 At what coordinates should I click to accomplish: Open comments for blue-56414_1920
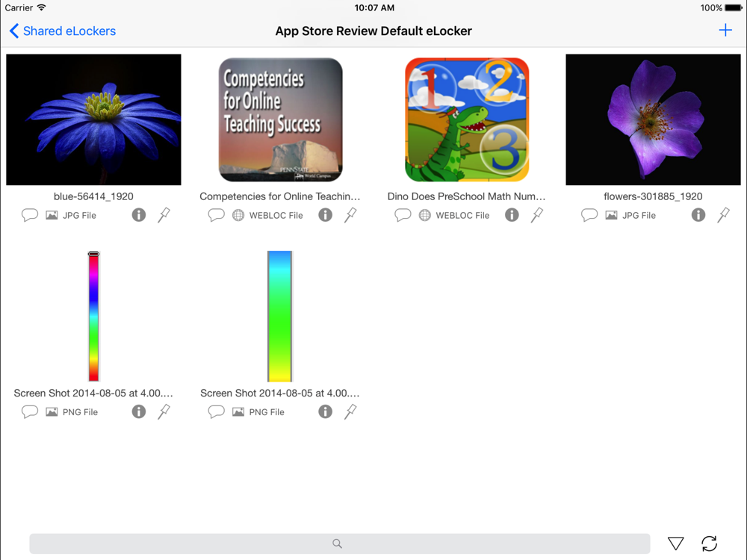pos(30,215)
